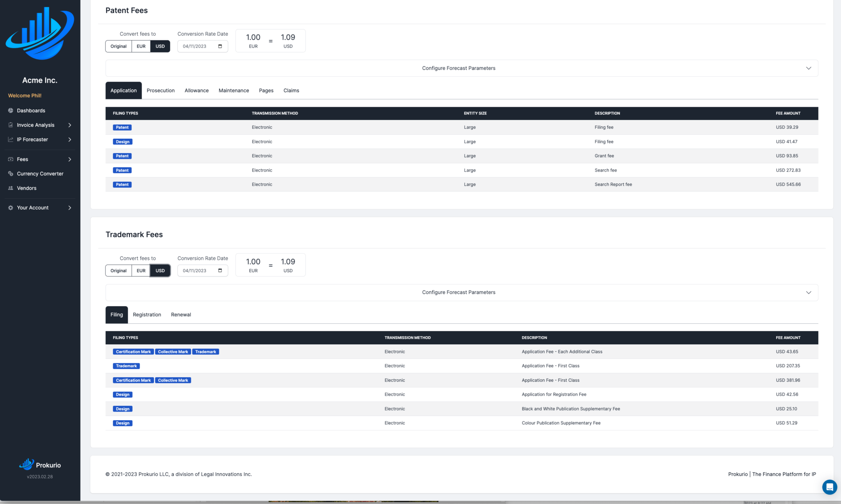The height and width of the screenshot is (504, 841).
Task: Click ENTITY SIZE column header
Action: click(x=475, y=113)
